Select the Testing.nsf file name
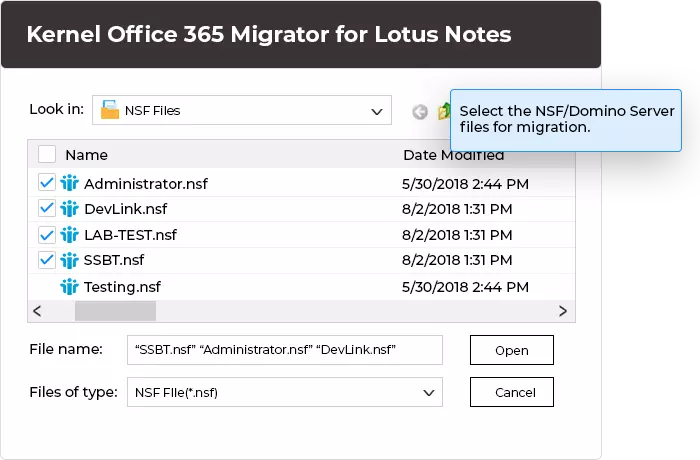700x460 pixels. click(122, 287)
